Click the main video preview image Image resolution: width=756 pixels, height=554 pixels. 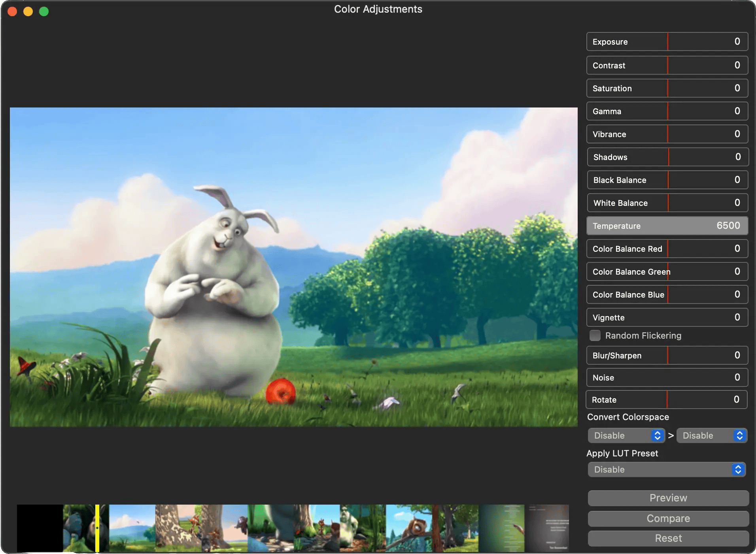(x=294, y=267)
